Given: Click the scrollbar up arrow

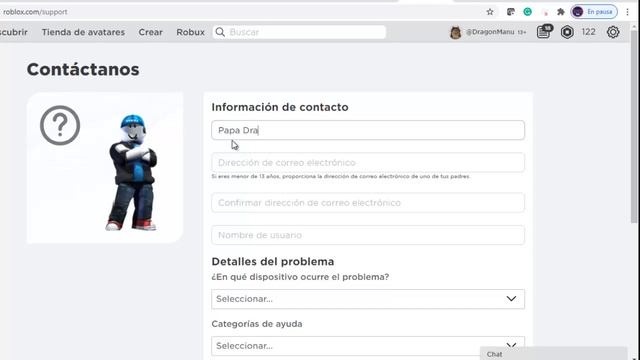Looking at the screenshot, I should point(633,27).
